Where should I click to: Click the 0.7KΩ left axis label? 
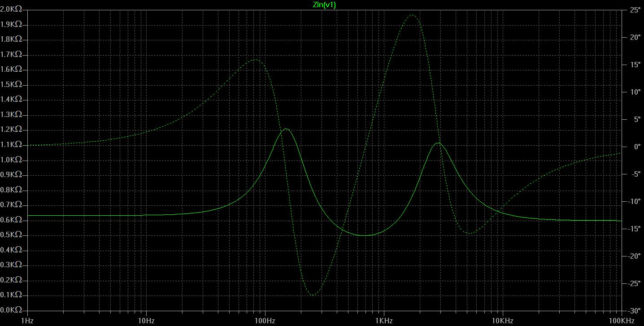[x=11, y=205]
